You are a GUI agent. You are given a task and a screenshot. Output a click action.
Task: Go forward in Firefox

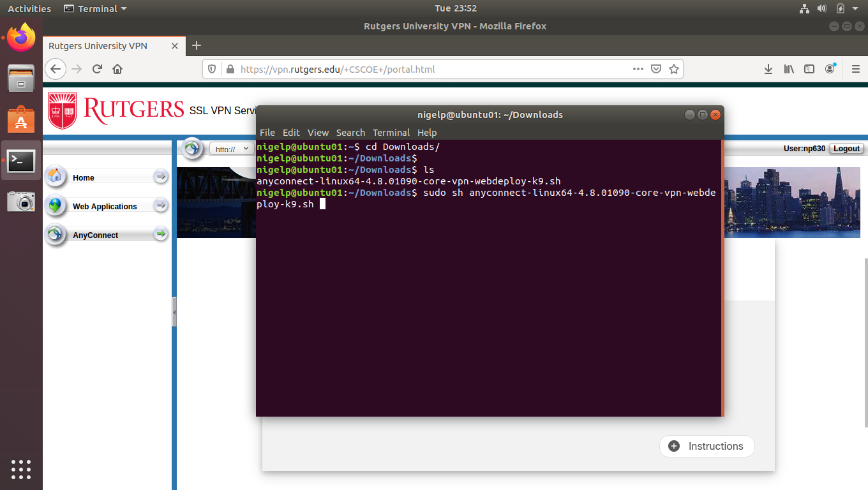(x=77, y=69)
